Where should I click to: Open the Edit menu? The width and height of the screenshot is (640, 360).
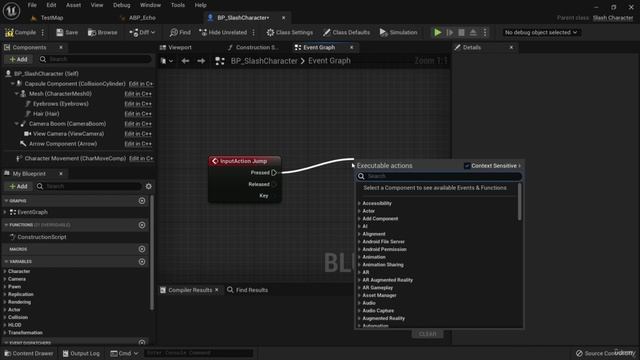51,5
